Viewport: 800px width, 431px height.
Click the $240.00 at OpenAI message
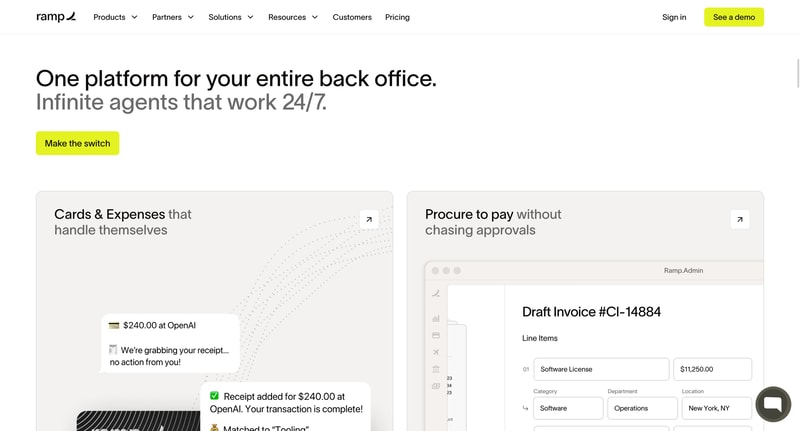(159, 325)
